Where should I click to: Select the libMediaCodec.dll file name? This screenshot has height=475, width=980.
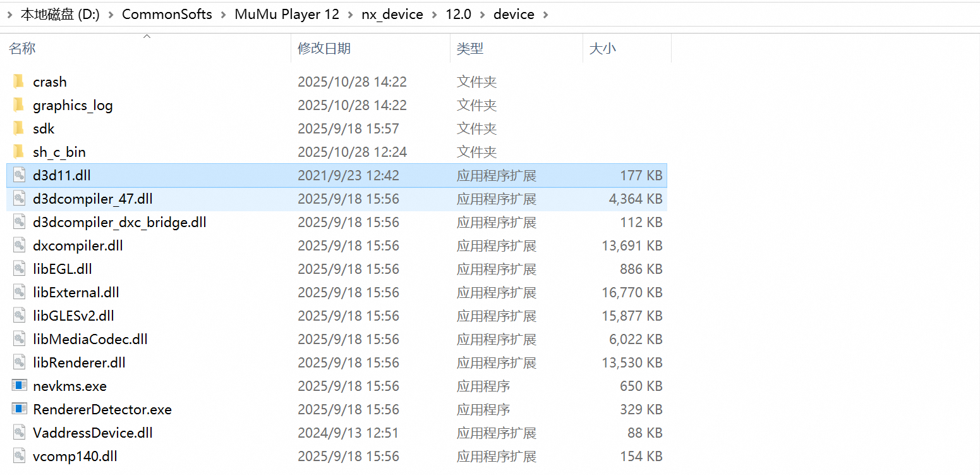pos(90,340)
